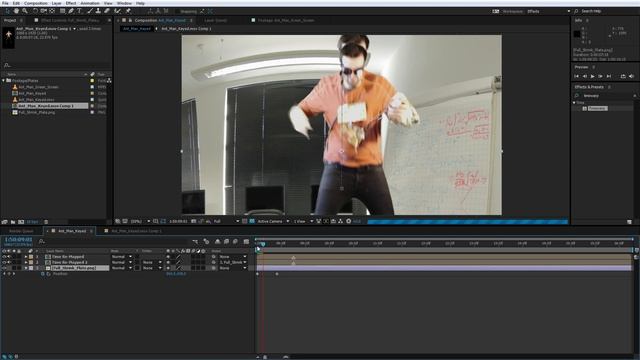Enable the timeline Shy layers switch
This screenshot has height=360, width=640.
coord(218,242)
